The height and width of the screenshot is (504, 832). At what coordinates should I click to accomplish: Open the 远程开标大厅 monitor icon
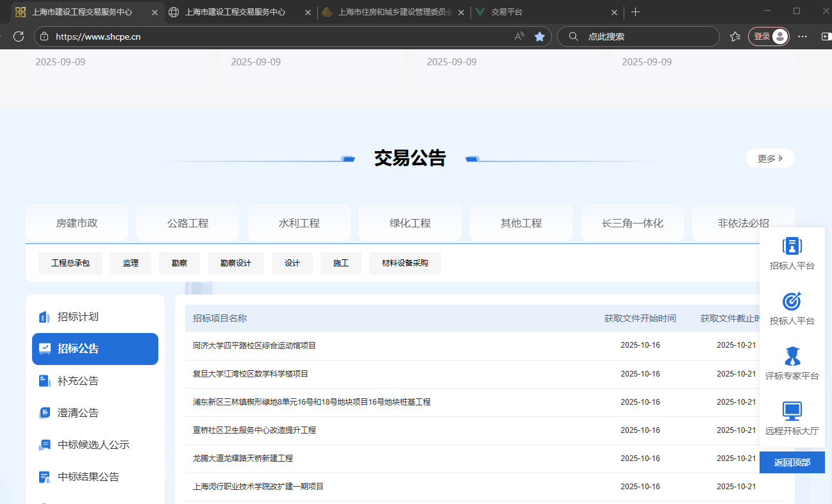[792, 411]
